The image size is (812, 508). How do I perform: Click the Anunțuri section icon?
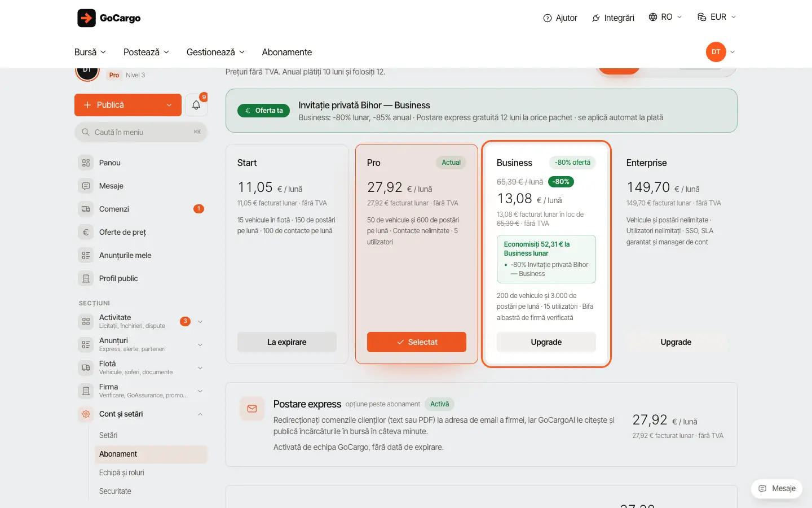click(x=86, y=344)
